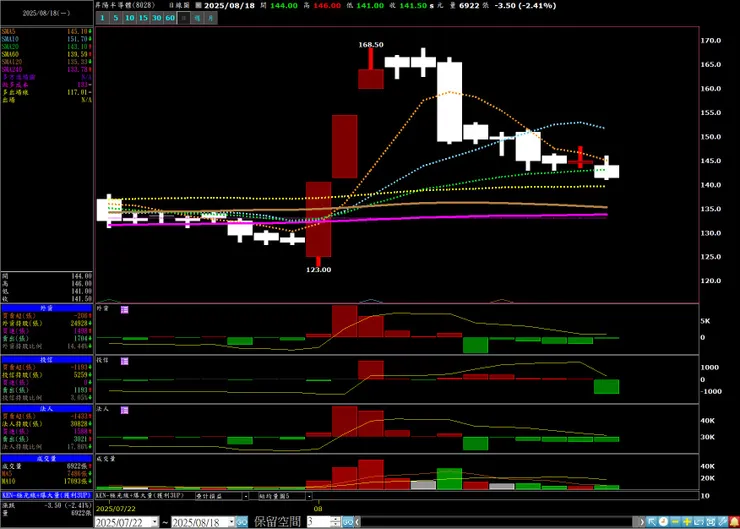Switch to 5-minute timeframe
The image size is (740, 529).
pos(116,18)
